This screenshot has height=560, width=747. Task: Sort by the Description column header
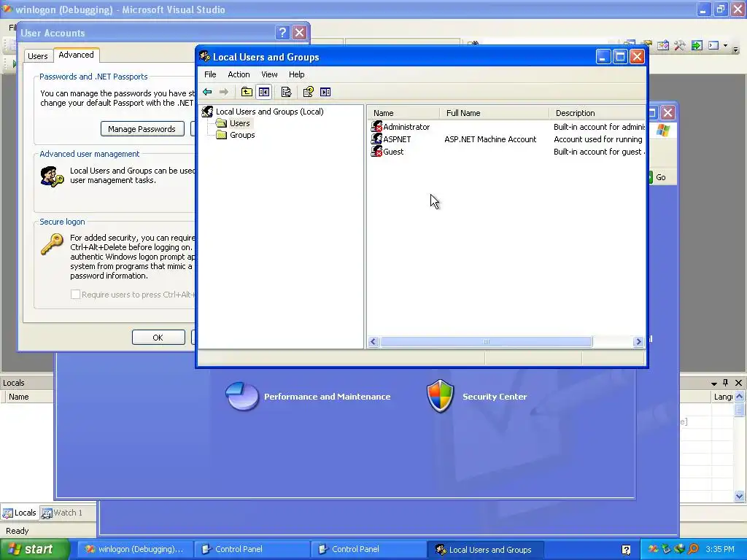(597, 113)
